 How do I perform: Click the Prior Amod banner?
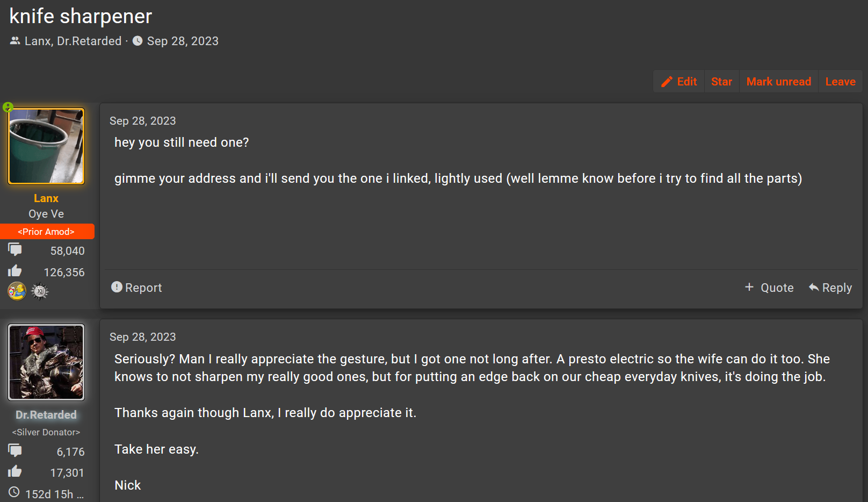point(47,232)
